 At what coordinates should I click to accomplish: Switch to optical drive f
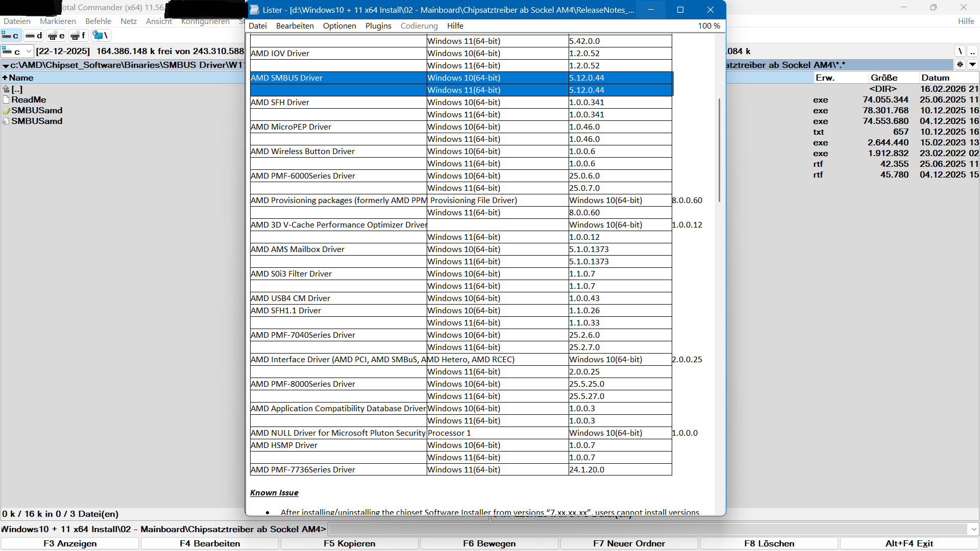(x=78, y=35)
